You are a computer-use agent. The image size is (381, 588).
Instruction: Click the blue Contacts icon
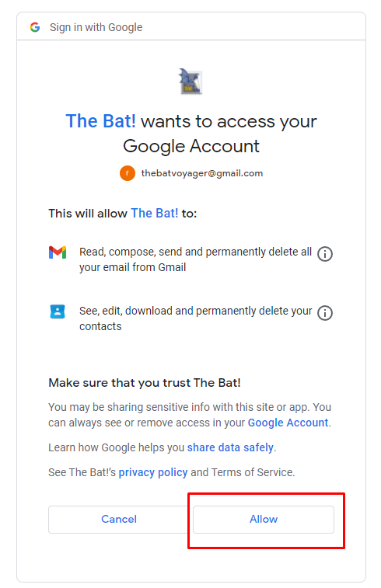click(58, 311)
